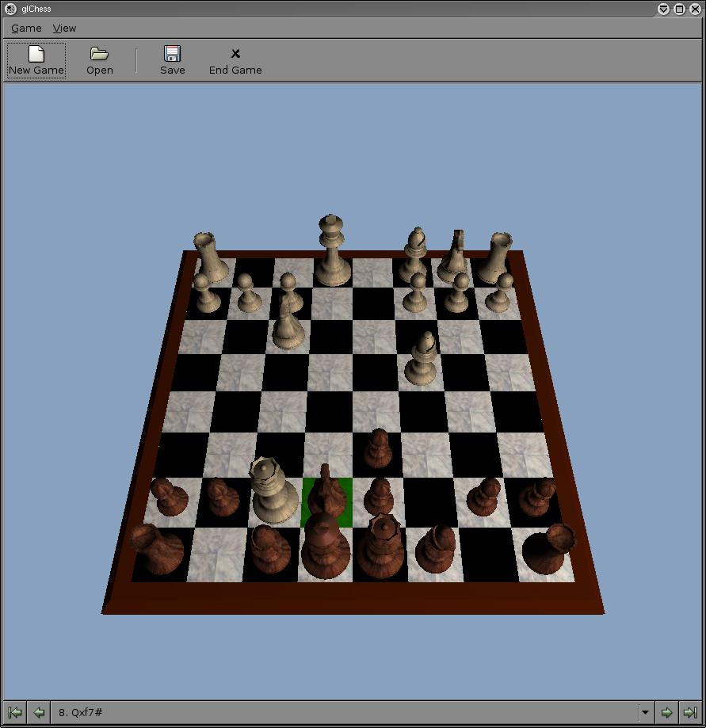Image resolution: width=706 pixels, height=728 pixels.
Task: Select the black pawn on h7
Action: tap(170, 497)
